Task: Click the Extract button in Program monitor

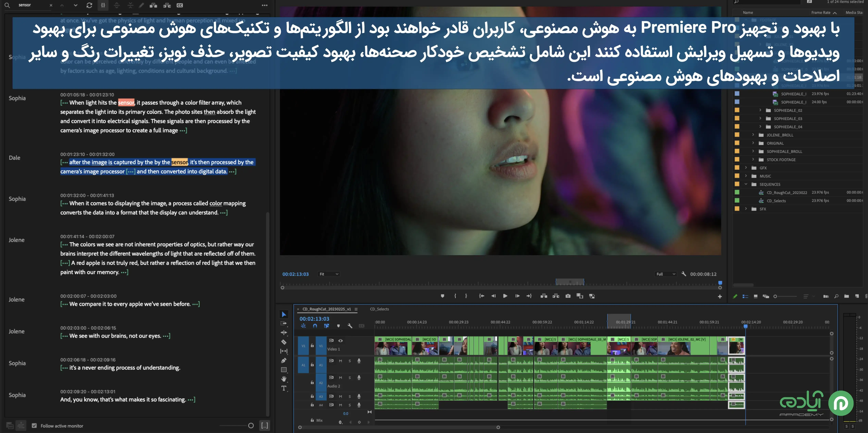Action: pyautogui.click(x=556, y=296)
